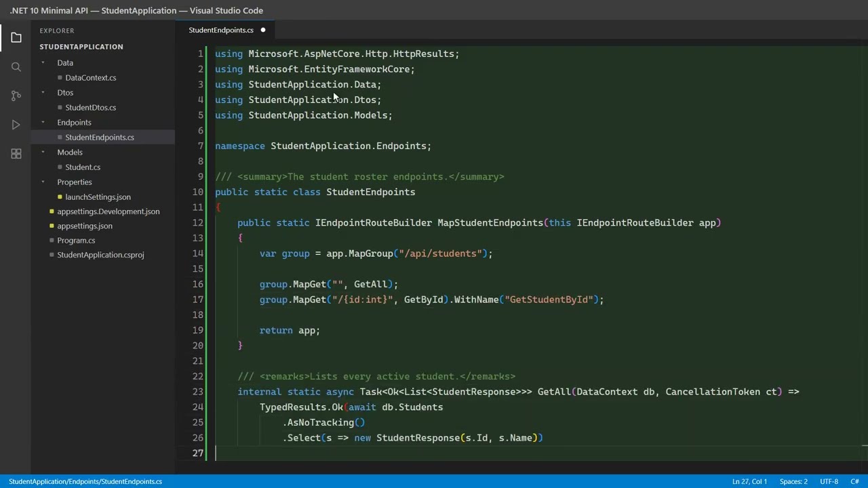The width and height of the screenshot is (868, 488).
Task: Open the Explorer activity bar icon
Action: [16, 38]
